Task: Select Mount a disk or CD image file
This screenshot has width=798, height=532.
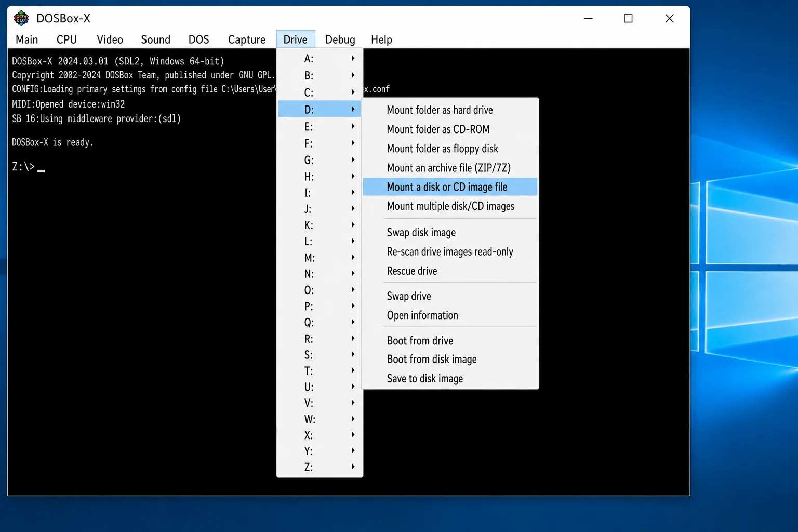Action: 450,187
